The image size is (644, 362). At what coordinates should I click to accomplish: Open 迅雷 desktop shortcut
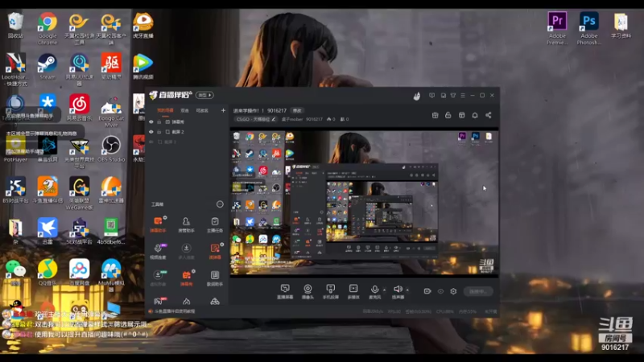coord(47,231)
